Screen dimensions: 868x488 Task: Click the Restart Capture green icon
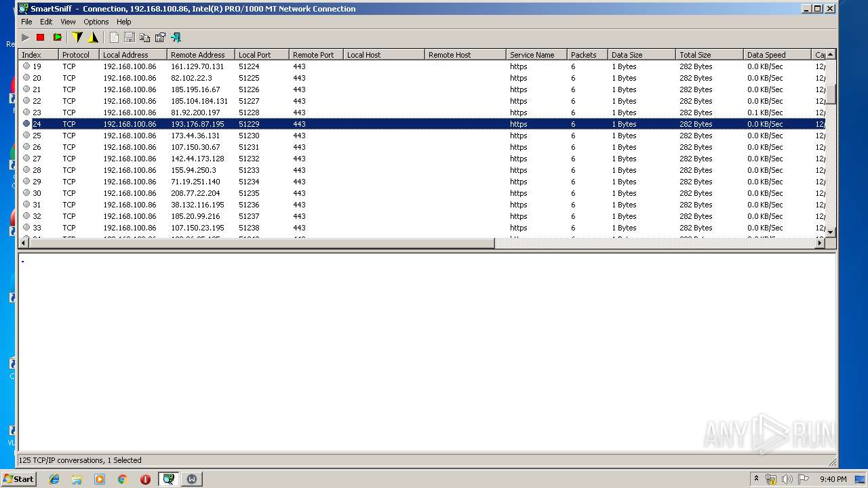57,37
